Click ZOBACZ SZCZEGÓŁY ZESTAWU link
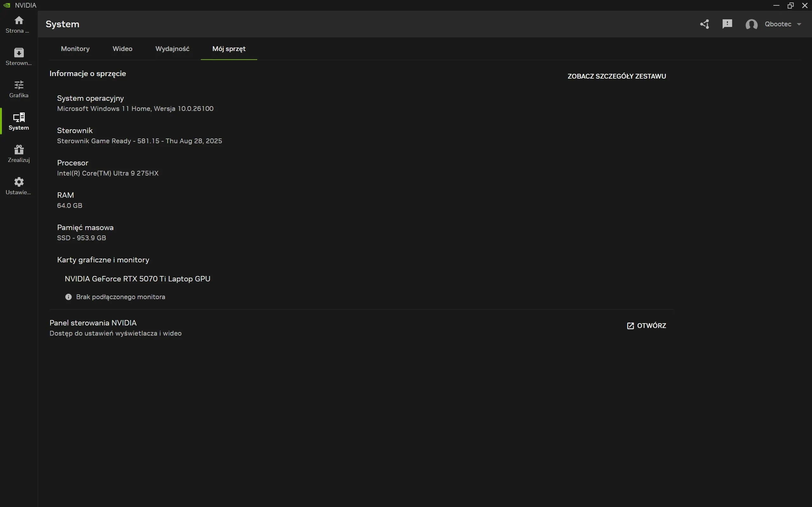 tap(616, 76)
